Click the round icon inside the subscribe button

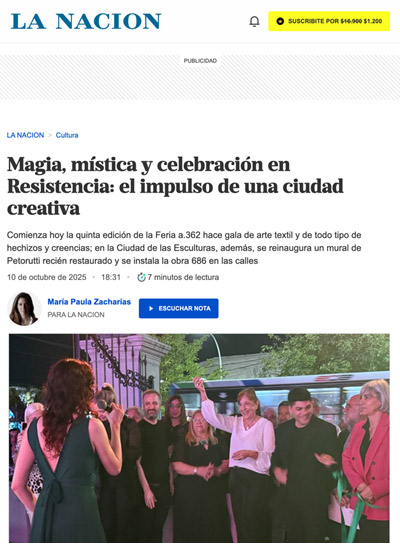tap(280, 21)
